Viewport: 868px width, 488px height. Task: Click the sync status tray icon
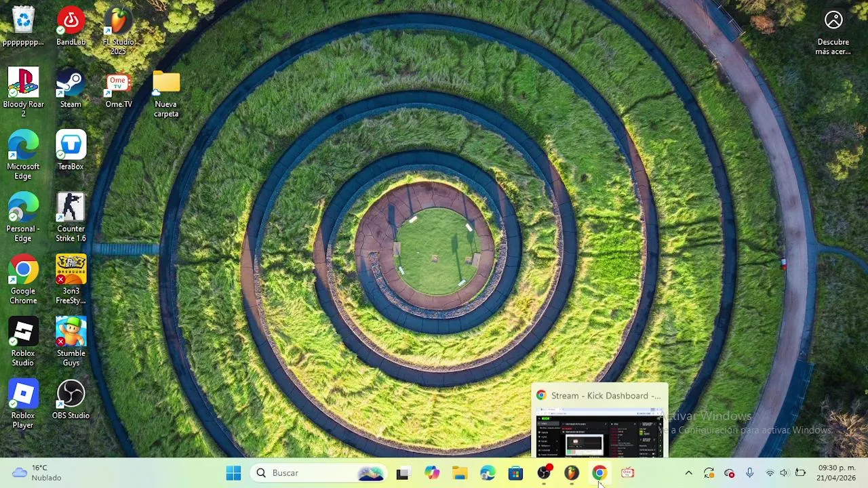click(x=709, y=473)
